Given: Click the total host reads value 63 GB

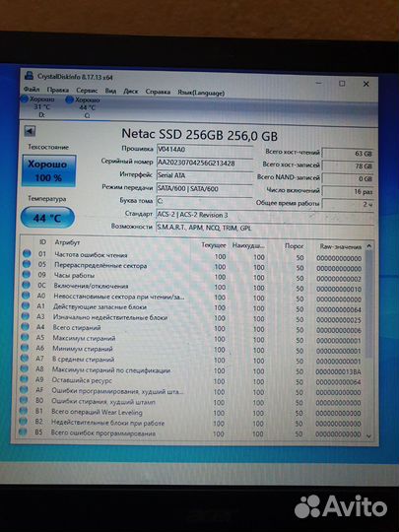Looking at the screenshot, I should point(348,154).
